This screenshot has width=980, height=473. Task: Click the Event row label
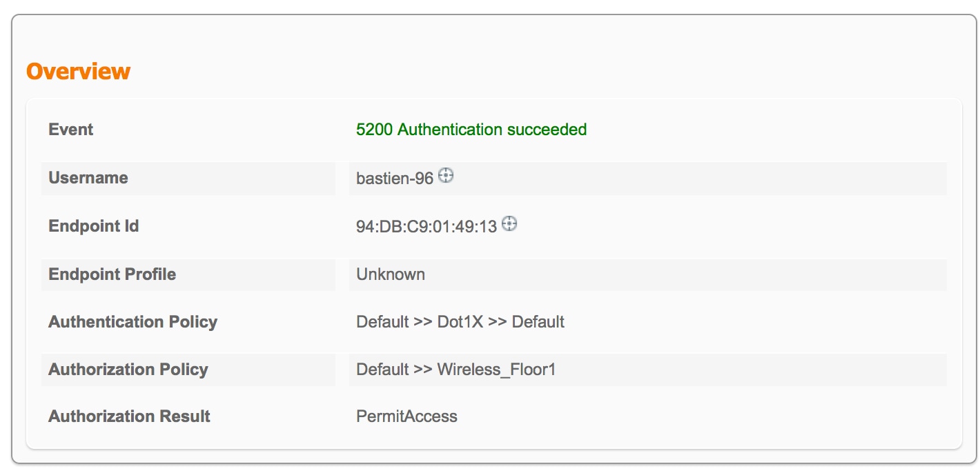click(71, 130)
